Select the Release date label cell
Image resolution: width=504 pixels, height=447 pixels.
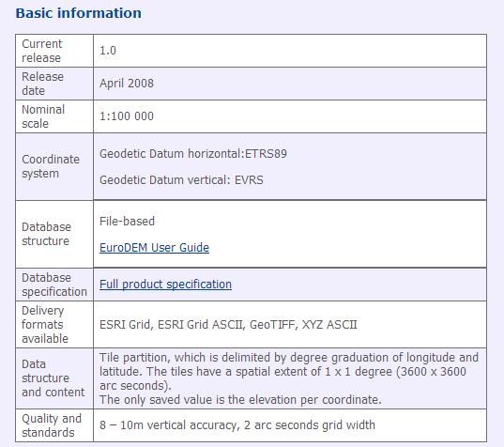54,84
